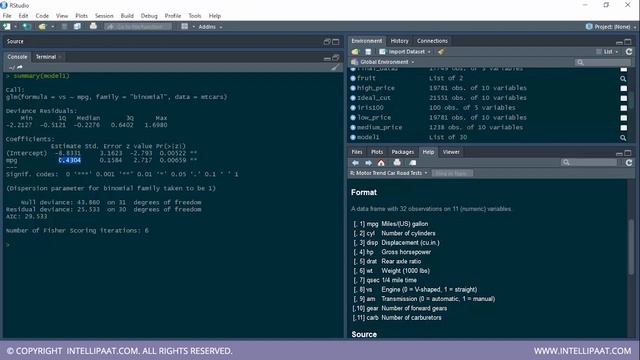
Task: Load workspace using Environment folder icon
Action: (355, 52)
